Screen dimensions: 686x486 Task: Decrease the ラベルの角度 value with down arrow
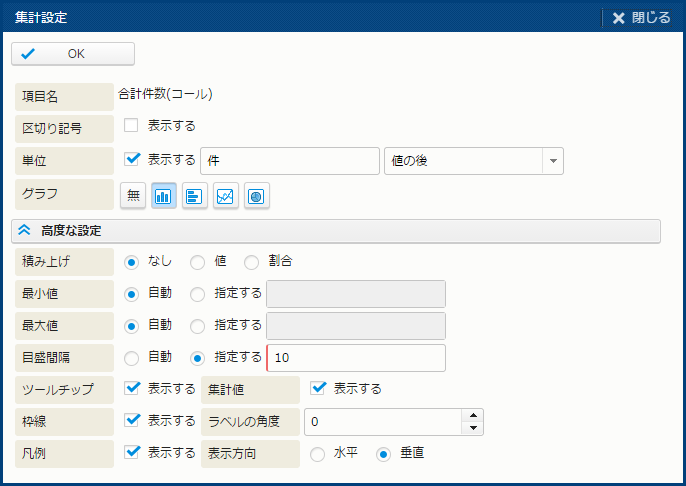click(x=474, y=429)
